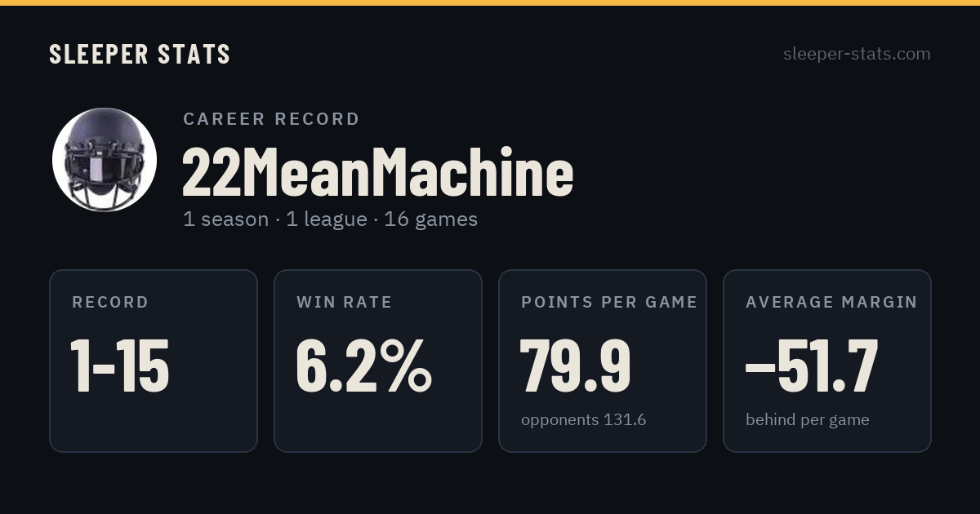Viewport: 980px width, 514px height.
Task: Click the opponents 131.6 subtext
Action: click(584, 420)
